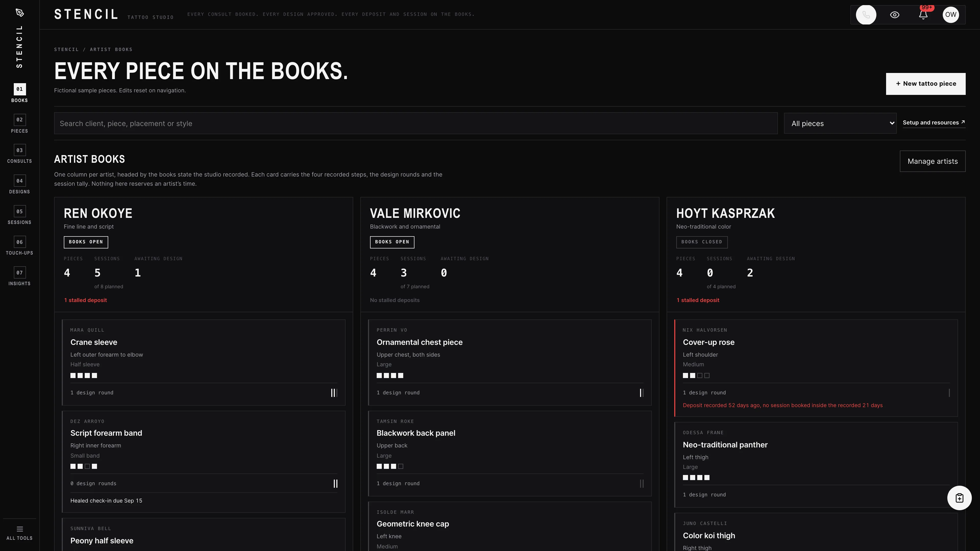This screenshot has width=980, height=551.
Task: Open the Script forearm band card
Action: coord(204,462)
